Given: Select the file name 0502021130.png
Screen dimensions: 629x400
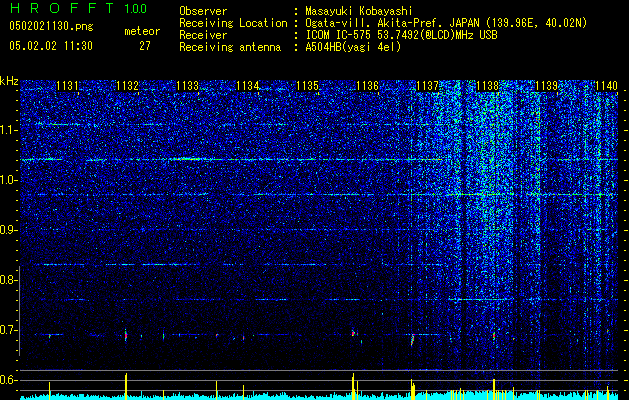Looking at the screenshot, I should click(51, 26).
